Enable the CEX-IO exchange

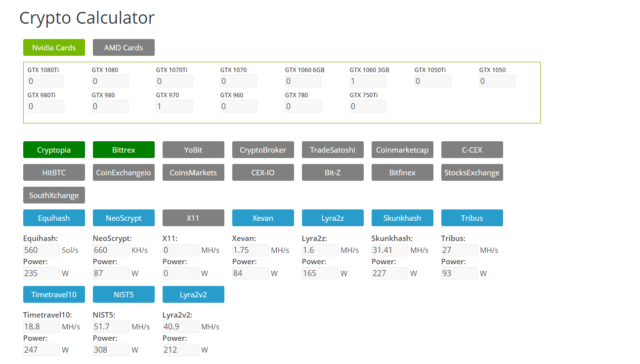263,172
